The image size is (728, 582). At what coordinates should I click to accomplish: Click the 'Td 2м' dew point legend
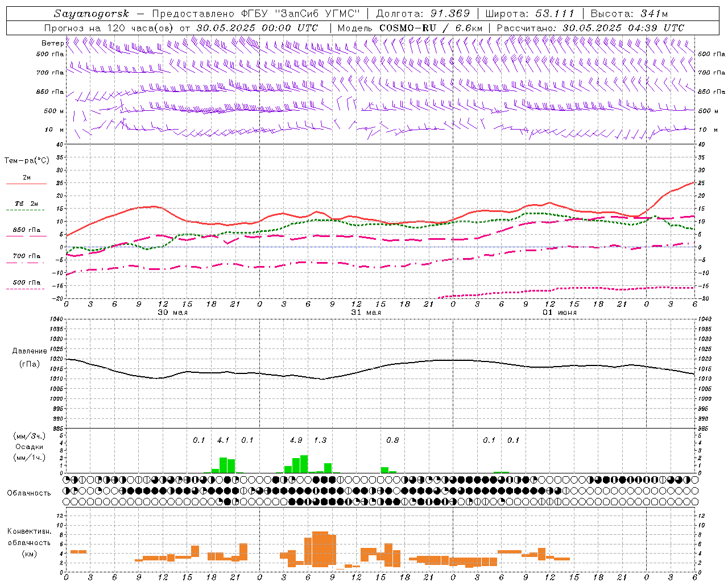coord(26,203)
